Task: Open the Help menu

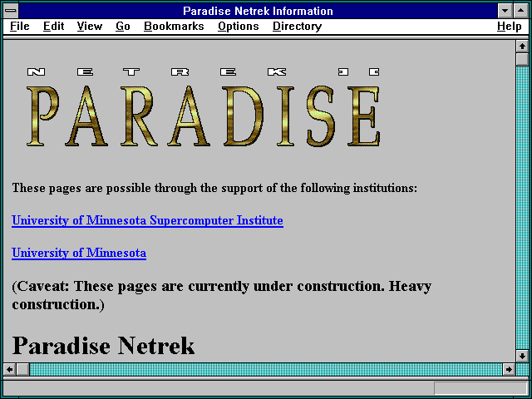Action: tap(509, 27)
